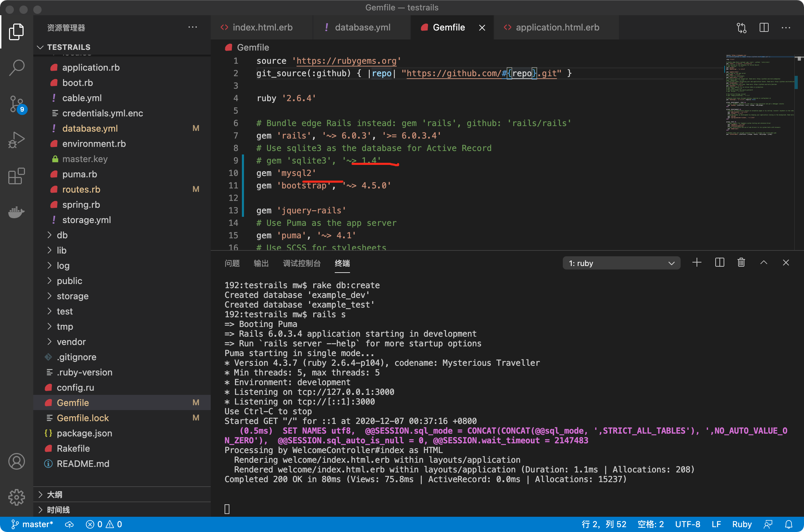Maximize terminal panel with up chevron
Viewport: 804px width, 532px height.
pos(763,263)
